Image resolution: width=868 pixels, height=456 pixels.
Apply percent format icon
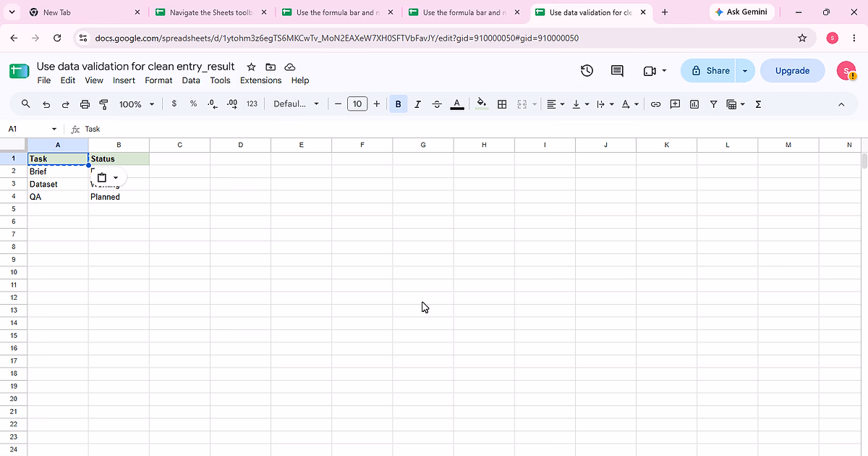[193, 104]
